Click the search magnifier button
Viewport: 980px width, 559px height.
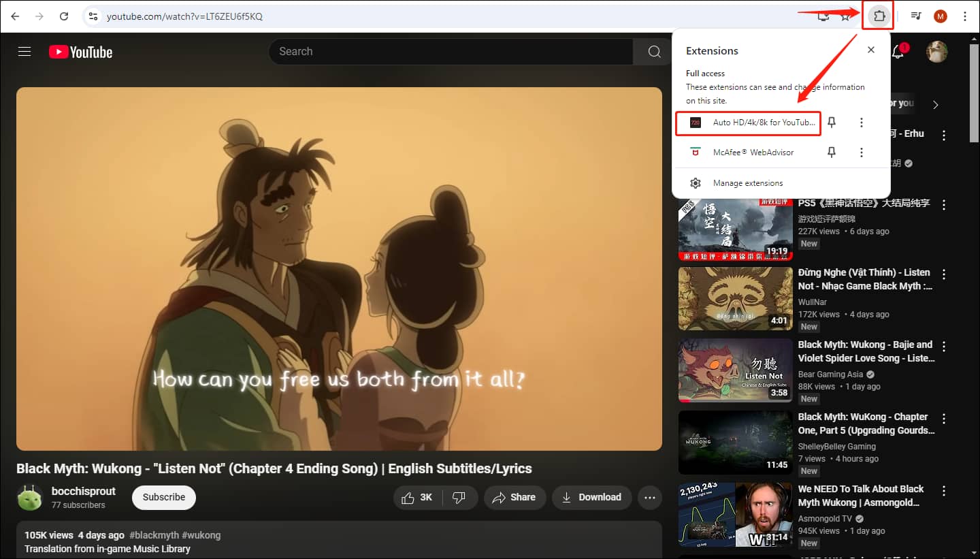point(654,52)
